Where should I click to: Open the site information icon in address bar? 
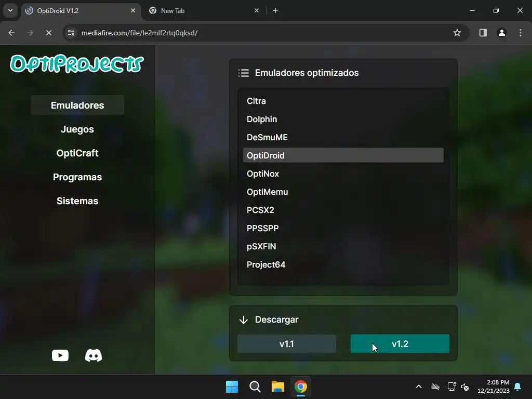coord(71,33)
